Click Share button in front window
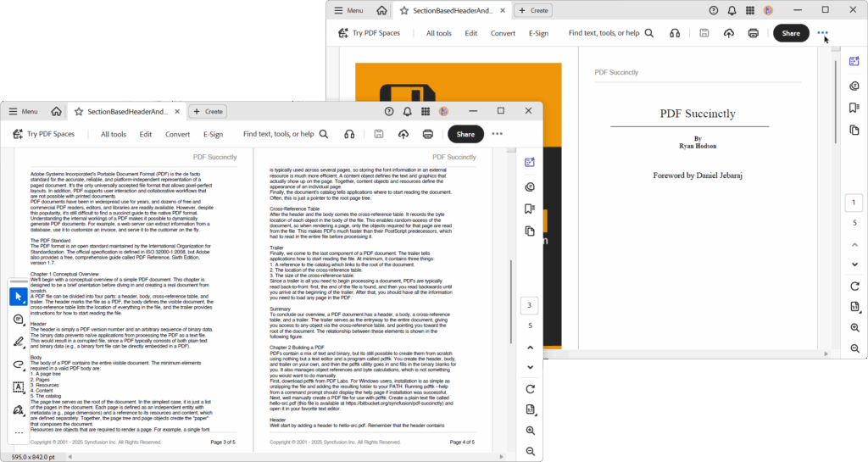The width and height of the screenshot is (868, 462). click(465, 134)
